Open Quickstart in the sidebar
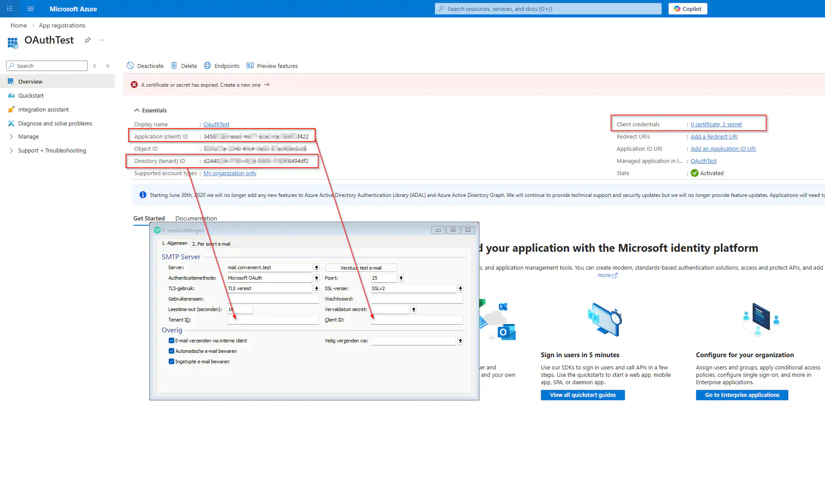Image resolution: width=825 pixels, height=504 pixels. (31, 95)
